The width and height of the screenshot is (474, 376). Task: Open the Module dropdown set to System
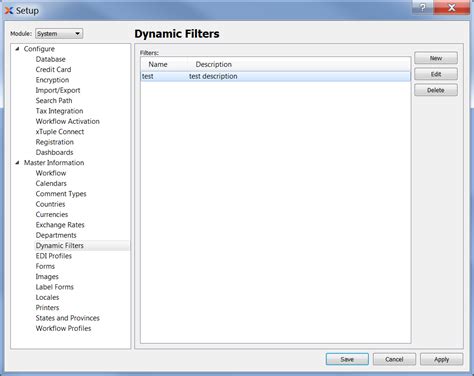pyautogui.click(x=59, y=34)
